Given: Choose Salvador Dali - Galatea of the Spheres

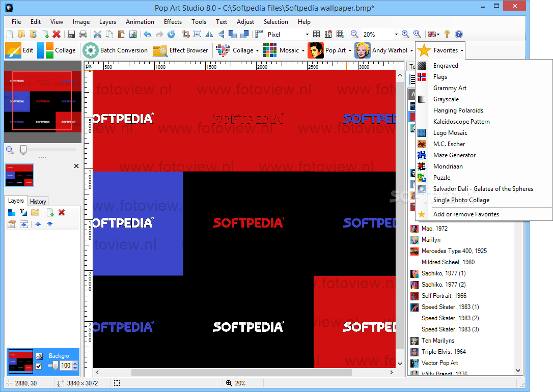Looking at the screenshot, I should point(484,189).
